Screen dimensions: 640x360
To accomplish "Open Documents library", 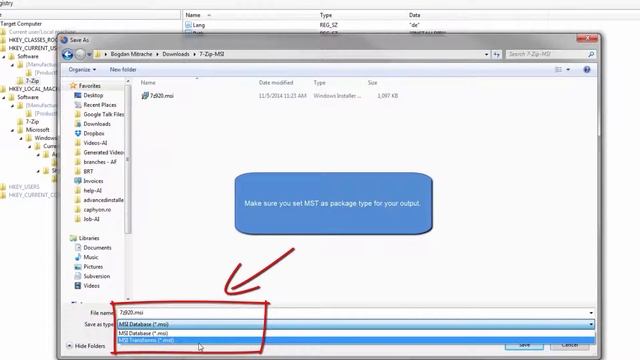I will (97, 248).
